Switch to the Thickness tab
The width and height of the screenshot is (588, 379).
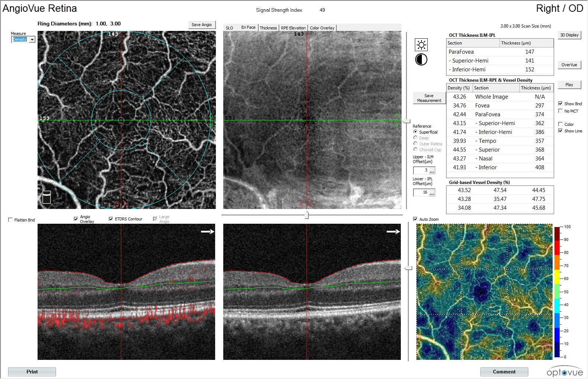[268, 28]
